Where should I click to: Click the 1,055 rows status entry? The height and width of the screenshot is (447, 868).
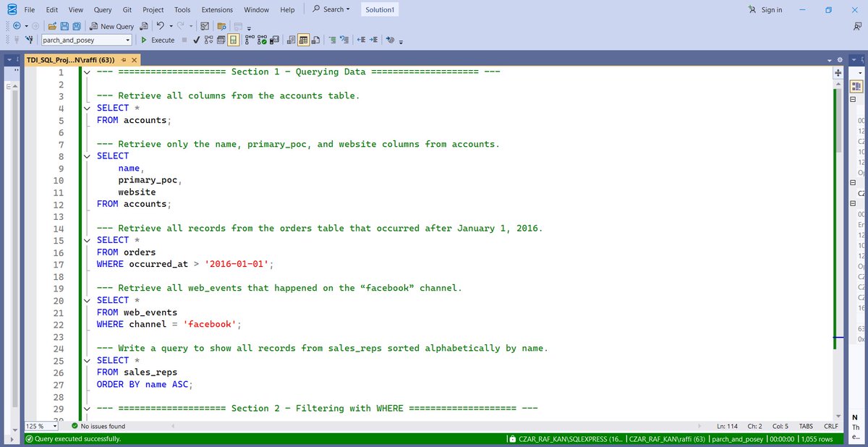click(817, 439)
